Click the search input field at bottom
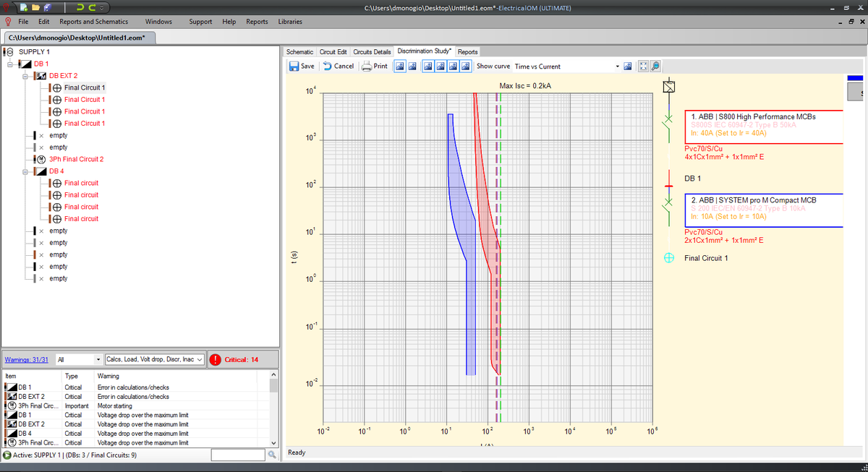Image resolution: width=868 pixels, height=472 pixels. click(x=238, y=455)
